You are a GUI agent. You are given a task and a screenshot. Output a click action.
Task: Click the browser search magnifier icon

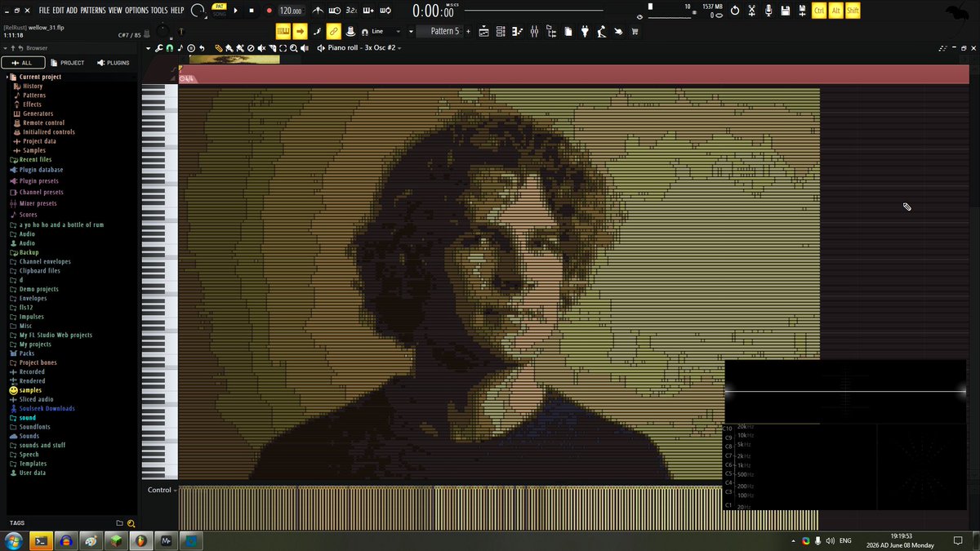[x=131, y=523]
